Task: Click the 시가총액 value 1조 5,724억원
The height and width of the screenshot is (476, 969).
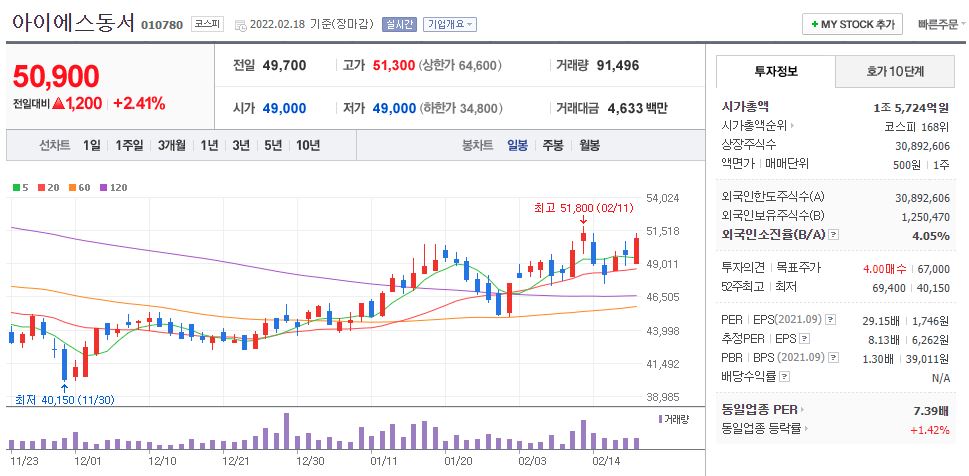Action: (x=911, y=108)
